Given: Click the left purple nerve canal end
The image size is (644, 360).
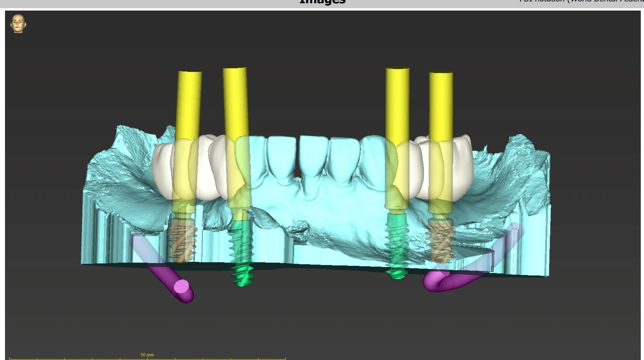Looking at the screenshot, I should click(182, 286).
